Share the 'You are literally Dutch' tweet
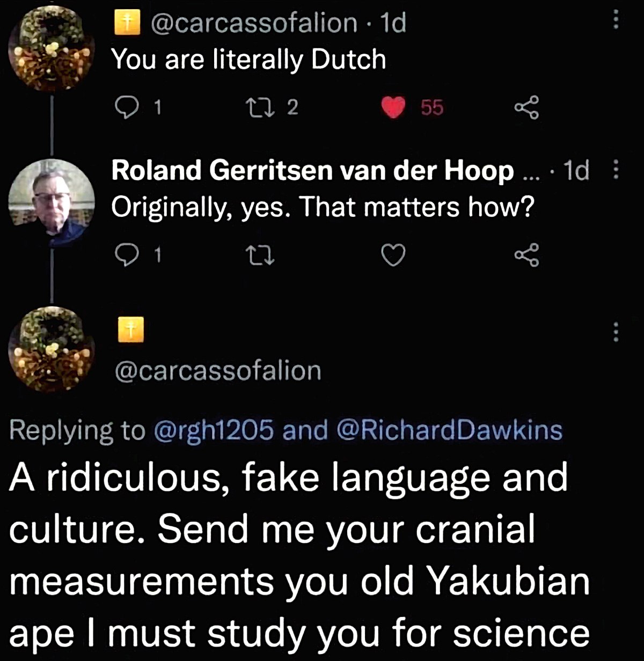Screen dimensions: 644x661 (526, 108)
